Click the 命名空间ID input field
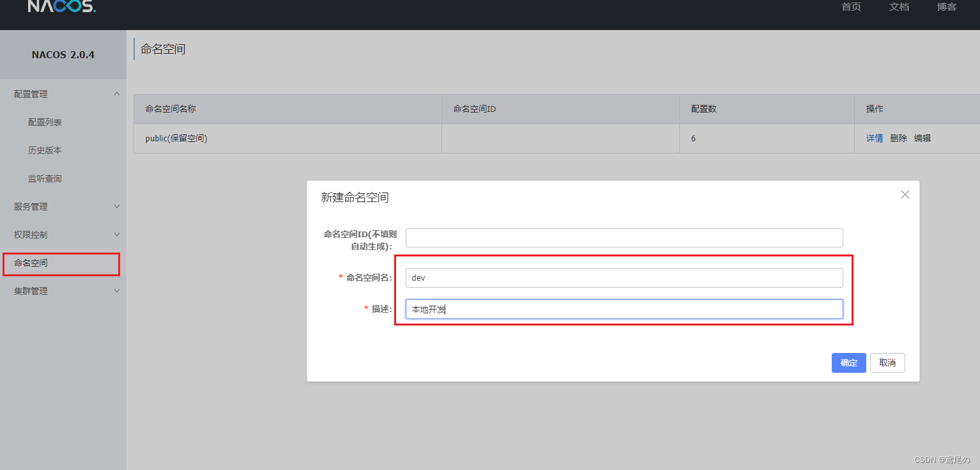Screen dimensions: 980x470 click(624, 238)
